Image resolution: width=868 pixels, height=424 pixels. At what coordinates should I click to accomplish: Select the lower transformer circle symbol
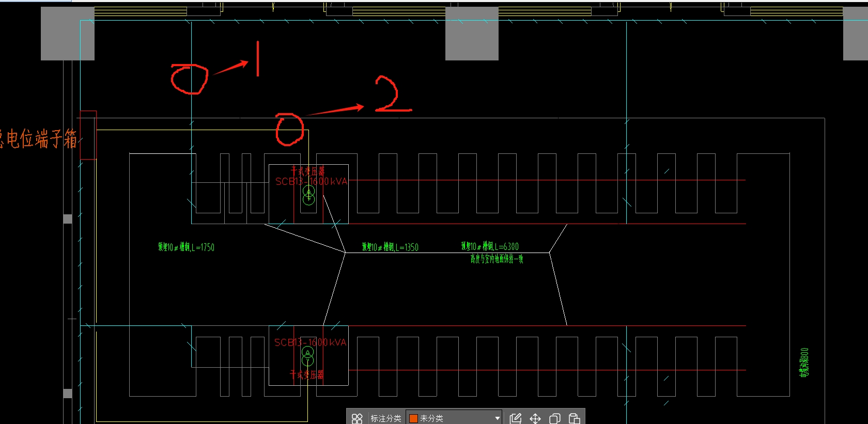click(x=308, y=356)
